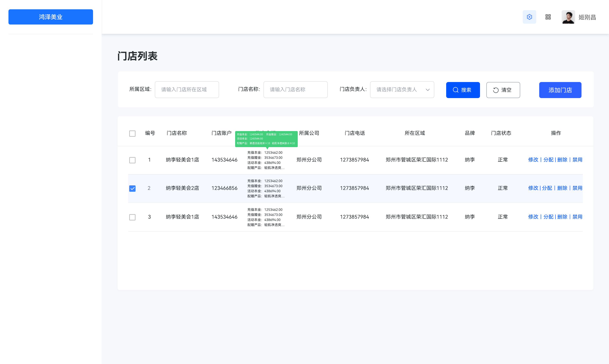Click the username 姬刚昌
609x364 pixels.
[587, 17]
